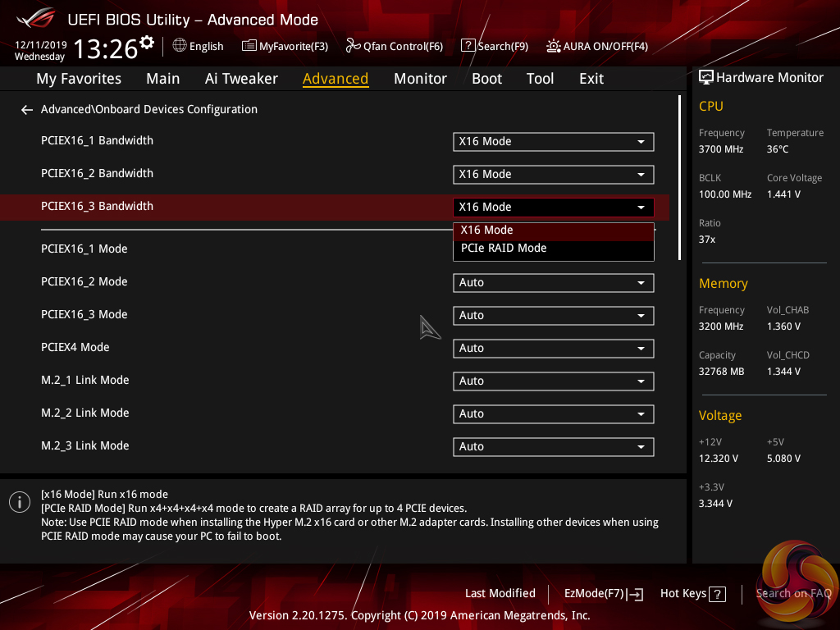Click the CPU temperature 36°C value
This screenshot has width=840, height=630.
click(778, 149)
